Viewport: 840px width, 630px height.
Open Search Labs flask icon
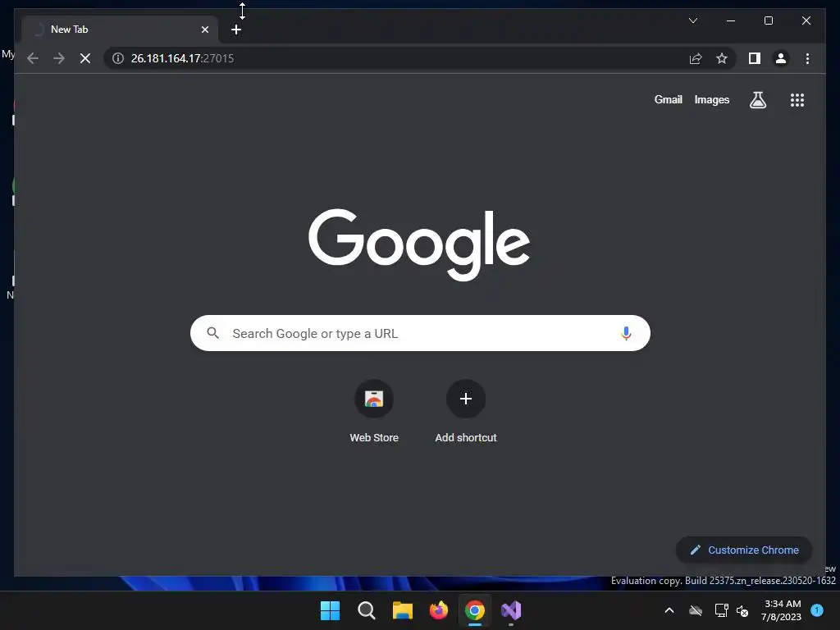pyautogui.click(x=757, y=99)
